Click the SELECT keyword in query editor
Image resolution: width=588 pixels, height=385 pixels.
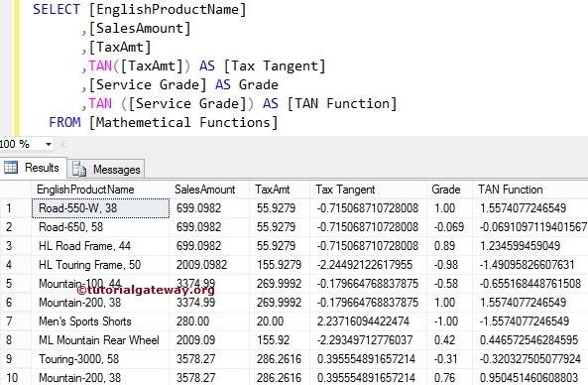57,9
